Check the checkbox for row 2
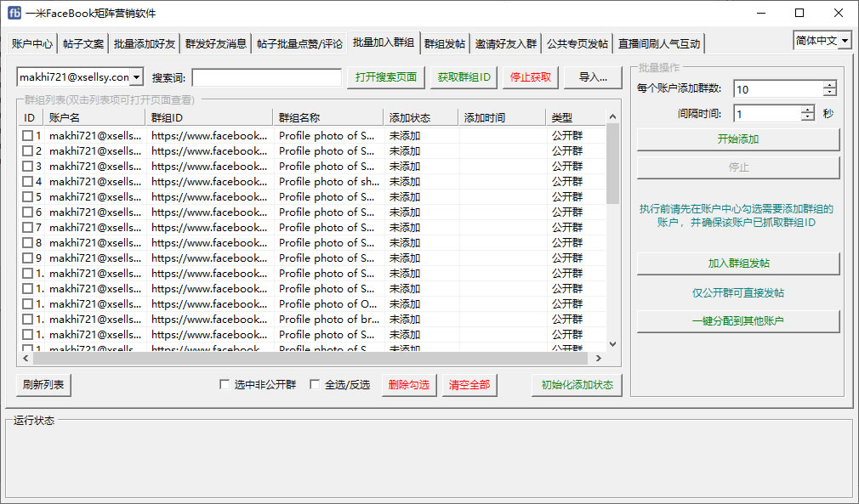The width and height of the screenshot is (859, 504). (27, 150)
